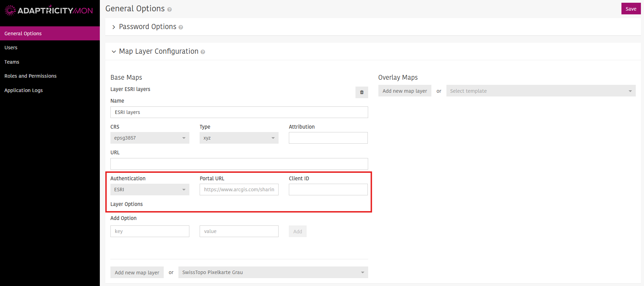Image resolution: width=644 pixels, height=286 pixels.
Task: Click the Save button
Action: click(x=631, y=9)
